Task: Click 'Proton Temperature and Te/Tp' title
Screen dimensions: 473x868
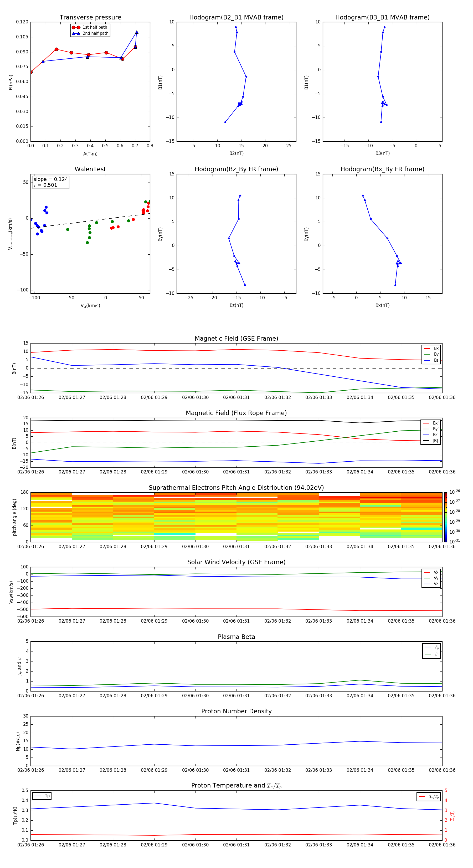Action: pos(236,786)
